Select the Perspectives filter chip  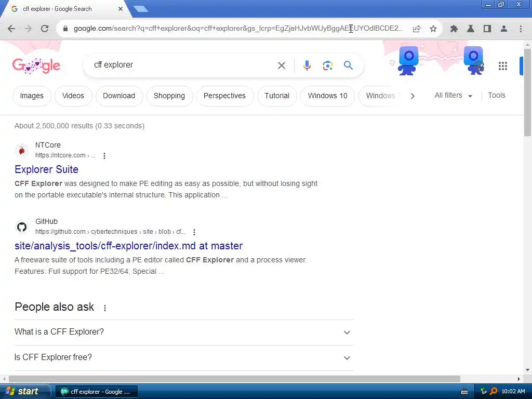(x=224, y=96)
